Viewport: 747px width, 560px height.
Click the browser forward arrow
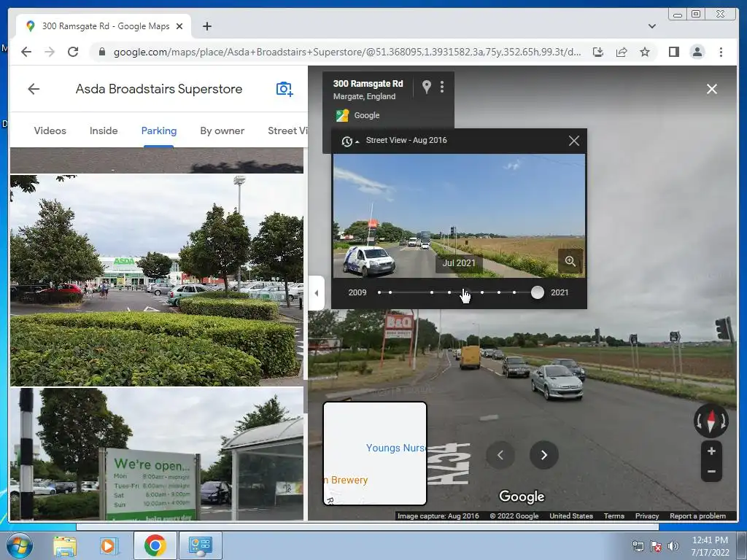tap(50, 52)
